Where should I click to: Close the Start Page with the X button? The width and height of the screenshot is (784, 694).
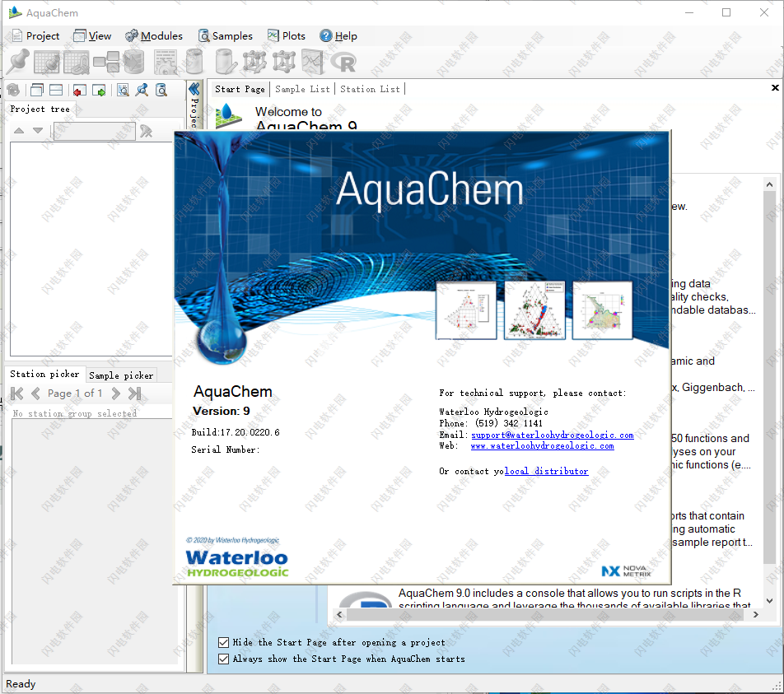775,88
